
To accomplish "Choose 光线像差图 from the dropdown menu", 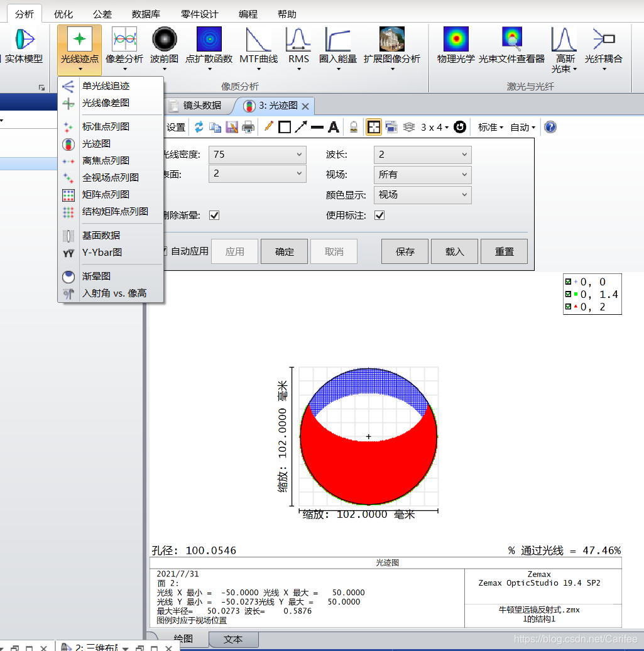I will coord(111,103).
